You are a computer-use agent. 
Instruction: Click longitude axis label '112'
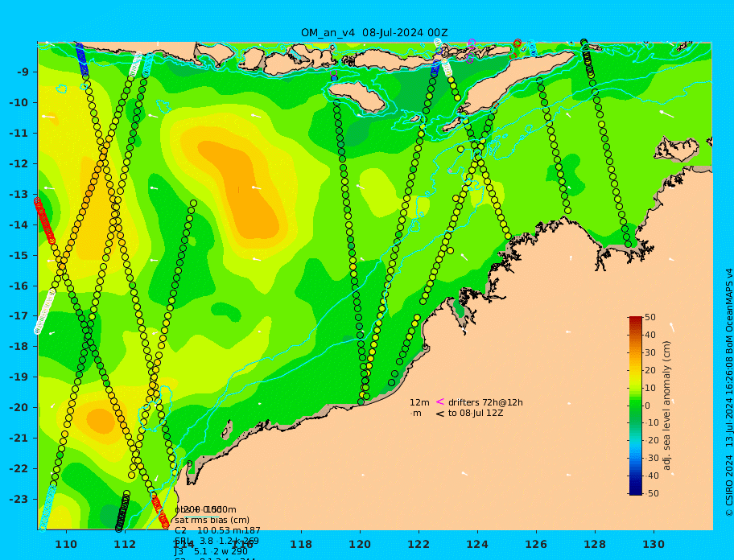point(125,545)
